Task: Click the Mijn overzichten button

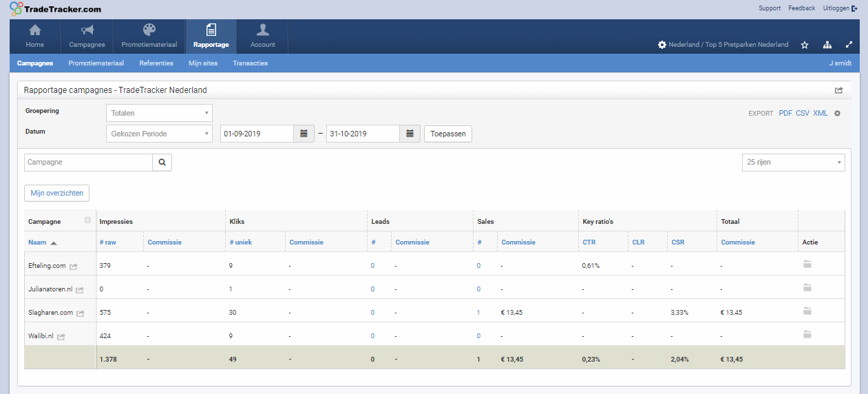Action: click(57, 193)
